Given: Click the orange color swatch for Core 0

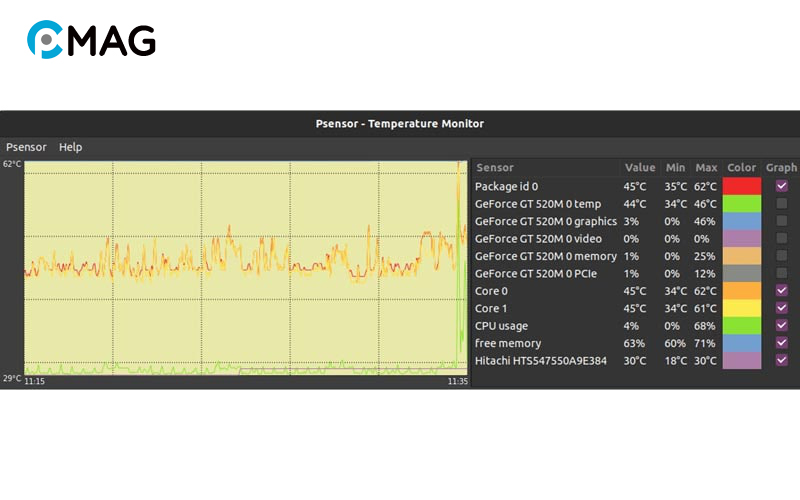Looking at the screenshot, I should [741, 291].
